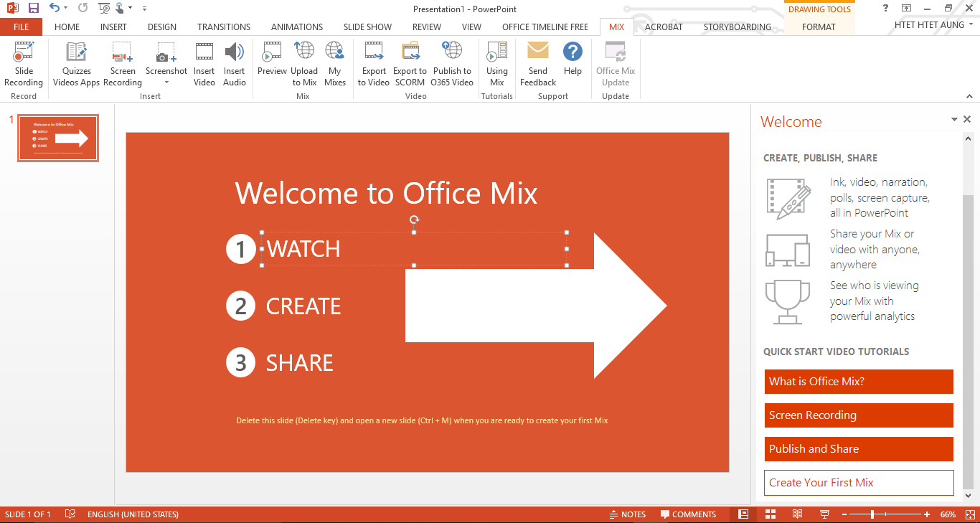Upload to Mix
The height and width of the screenshot is (523, 980).
[x=304, y=64]
